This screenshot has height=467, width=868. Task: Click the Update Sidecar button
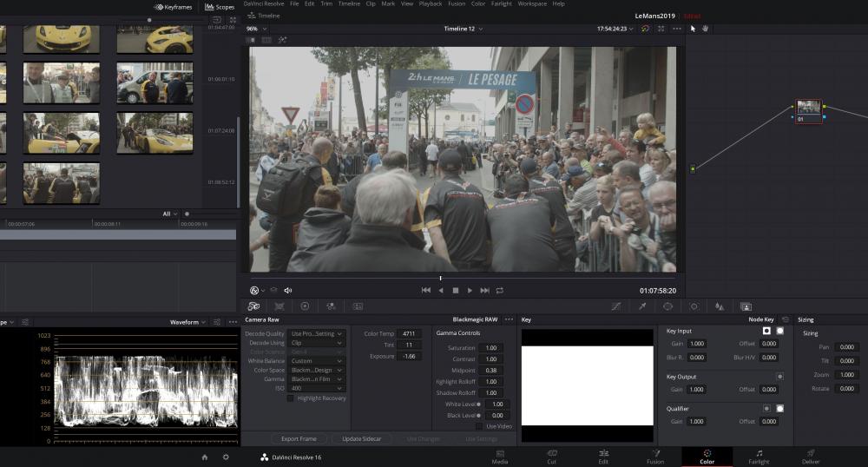pos(361,438)
